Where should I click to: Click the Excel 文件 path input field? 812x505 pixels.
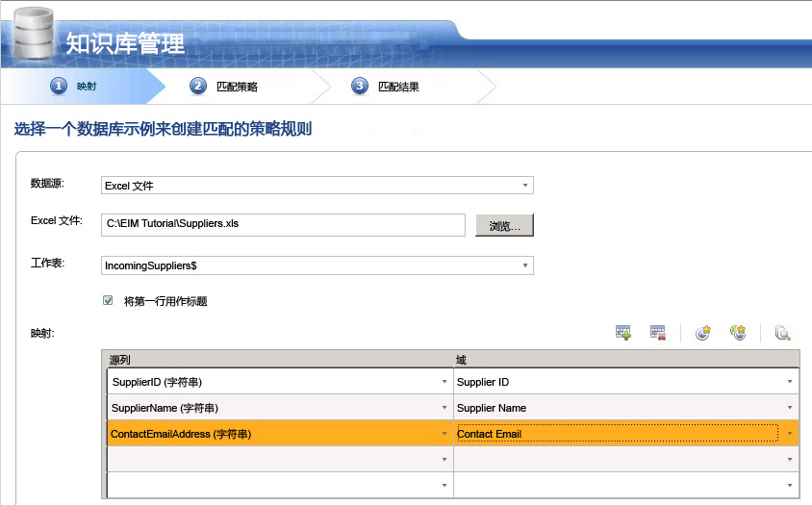[283, 224]
